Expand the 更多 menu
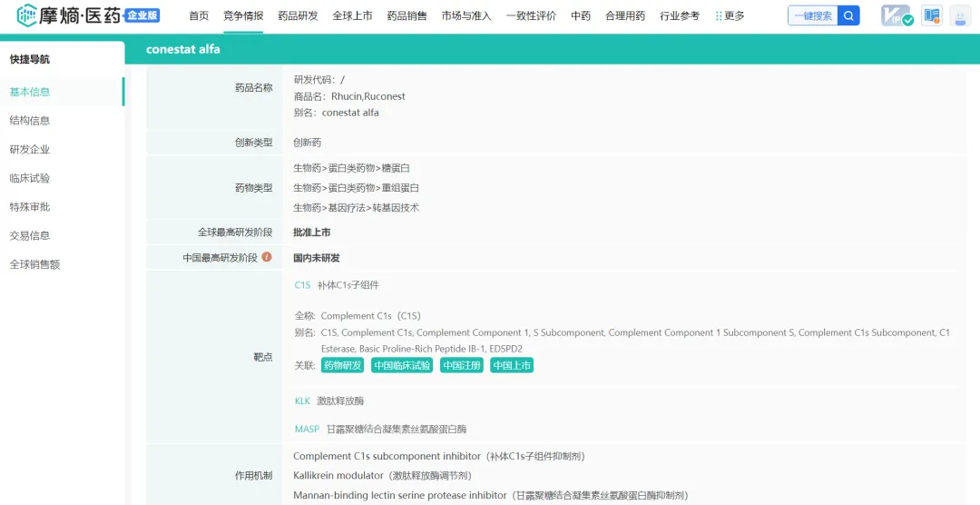 (730, 15)
